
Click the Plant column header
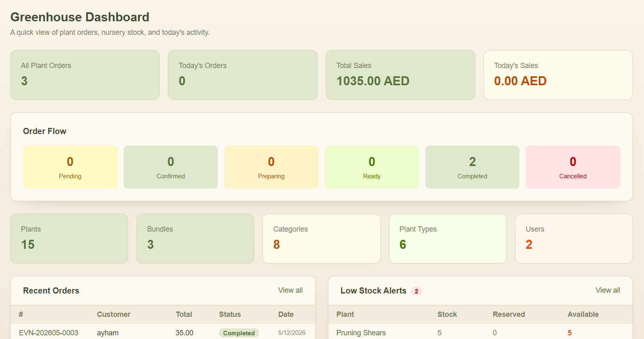(x=345, y=314)
